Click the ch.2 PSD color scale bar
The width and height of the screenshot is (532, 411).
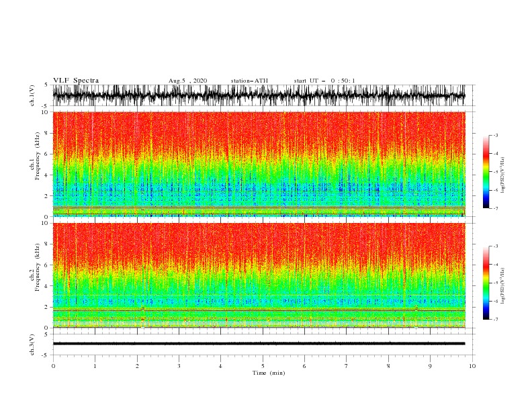[x=486, y=283]
